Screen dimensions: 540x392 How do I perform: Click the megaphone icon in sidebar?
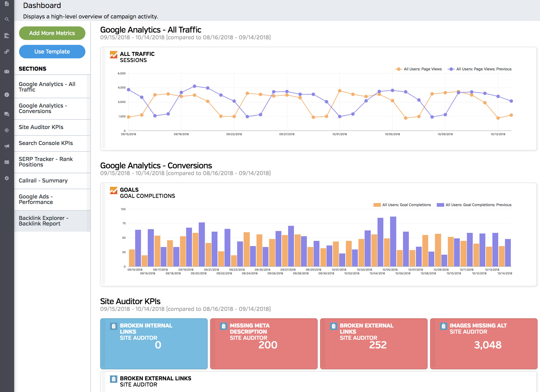coord(7,146)
